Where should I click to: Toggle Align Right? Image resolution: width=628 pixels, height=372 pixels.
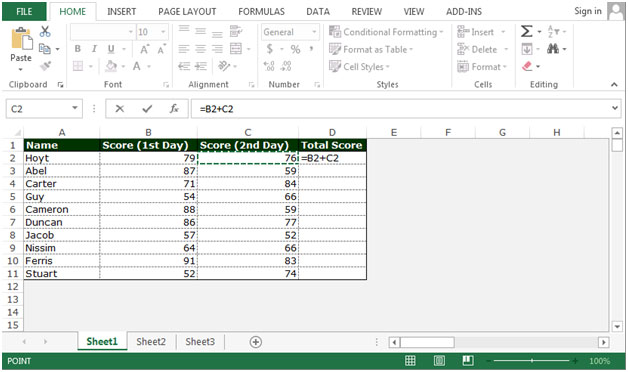217,49
